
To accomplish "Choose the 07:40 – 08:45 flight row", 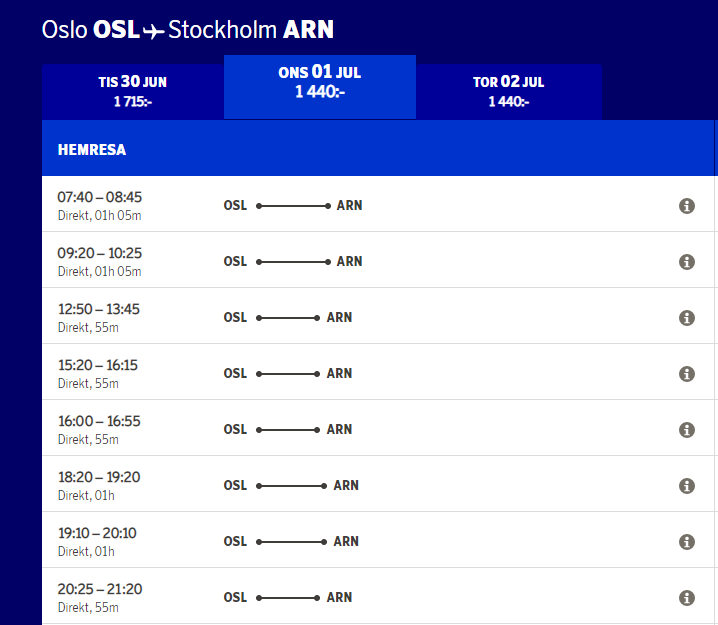I will (x=100, y=197).
